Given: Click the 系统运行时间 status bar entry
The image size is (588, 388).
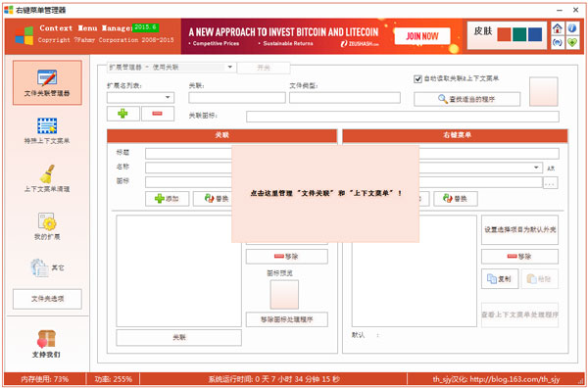Looking at the screenshot, I should tap(273, 379).
